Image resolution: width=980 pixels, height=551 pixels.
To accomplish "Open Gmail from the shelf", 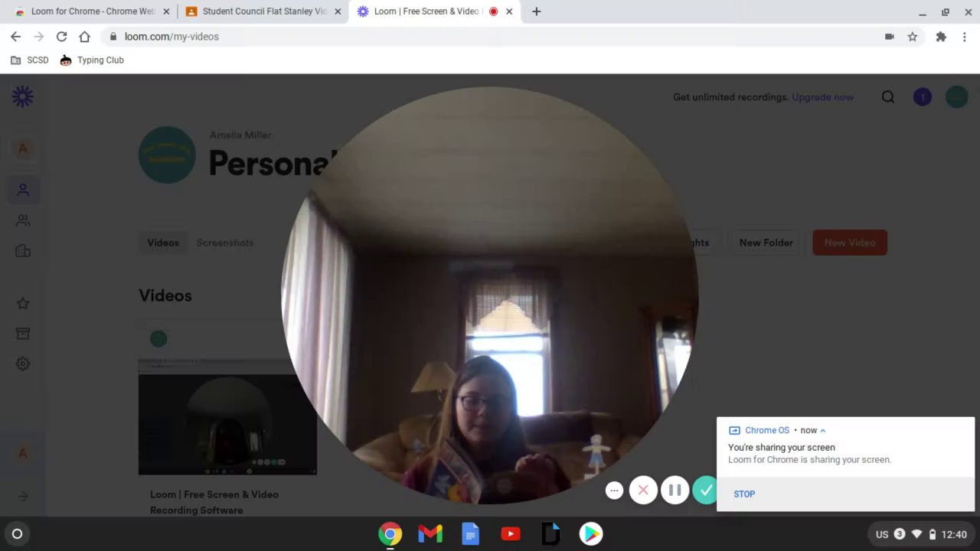I will 430,534.
